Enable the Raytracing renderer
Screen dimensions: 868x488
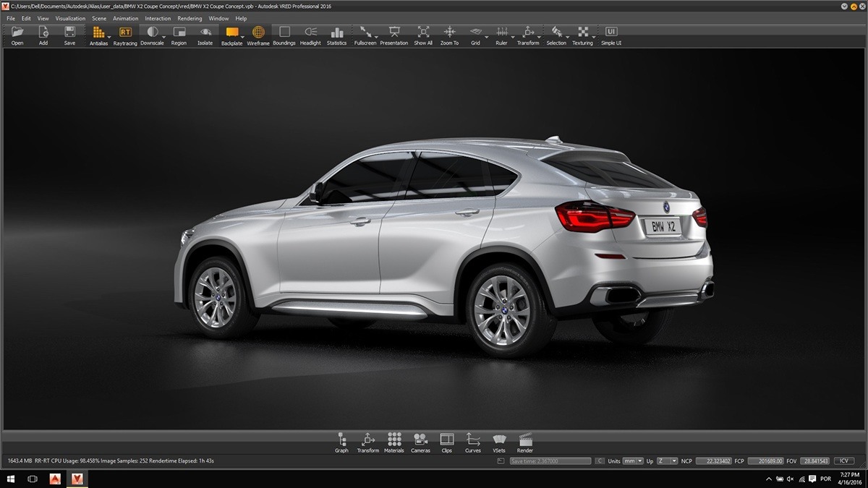coord(124,33)
